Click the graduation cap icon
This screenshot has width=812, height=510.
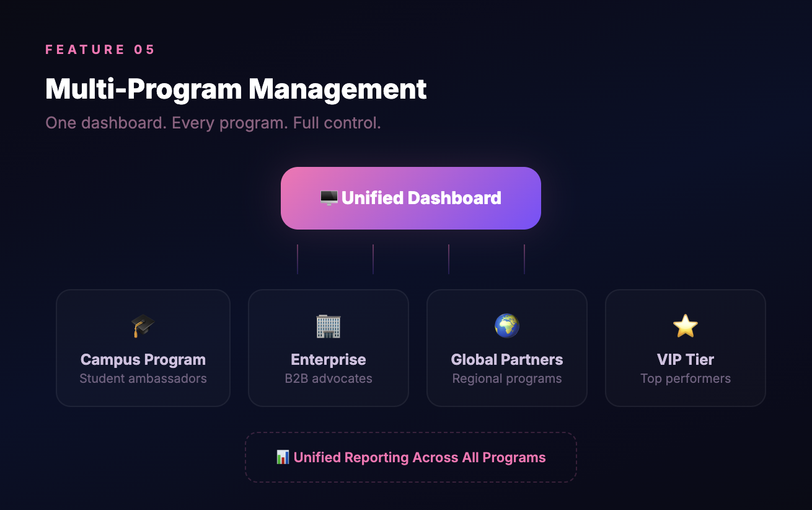143,326
